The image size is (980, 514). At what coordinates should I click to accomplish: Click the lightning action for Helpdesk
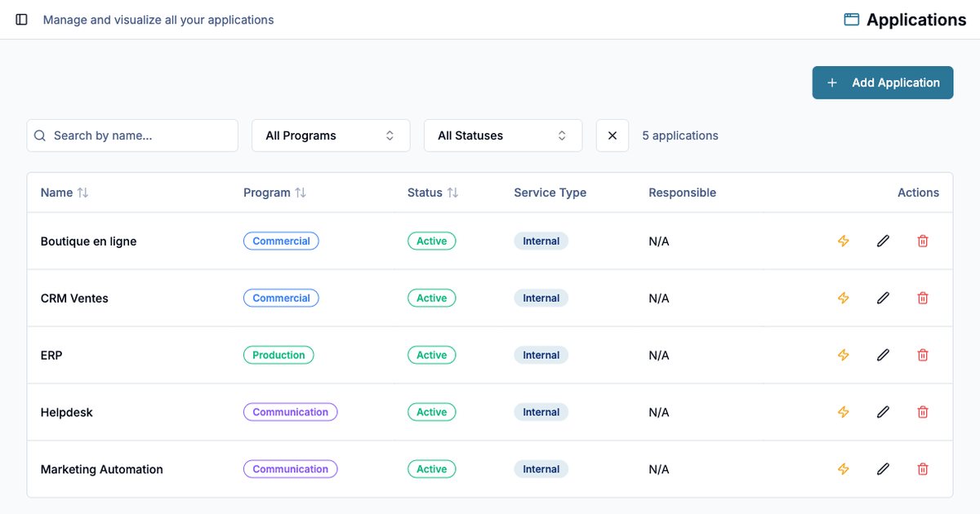pyautogui.click(x=844, y=412)
